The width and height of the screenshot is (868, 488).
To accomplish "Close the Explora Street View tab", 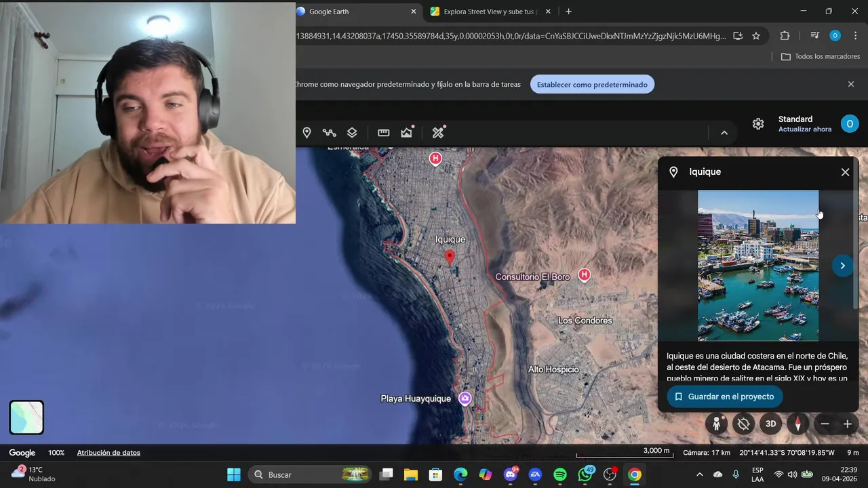I will pyautogui.click(x=549, y=12).
